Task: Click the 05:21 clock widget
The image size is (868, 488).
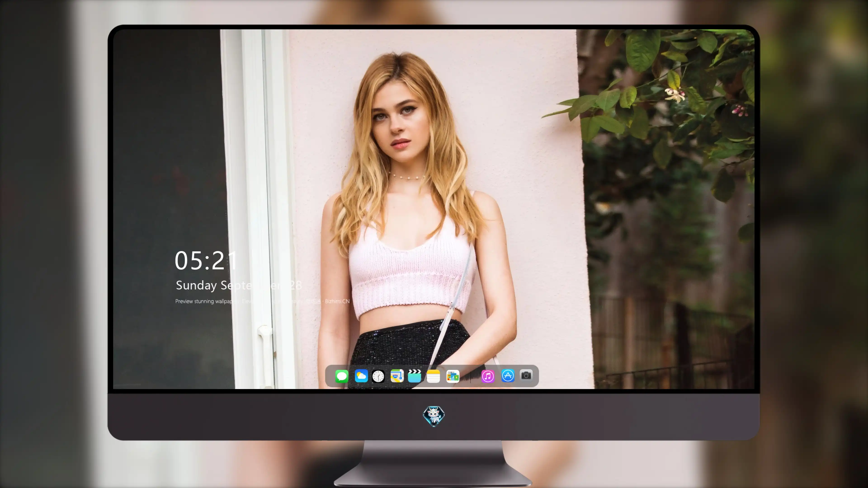Action: (206, 261)
